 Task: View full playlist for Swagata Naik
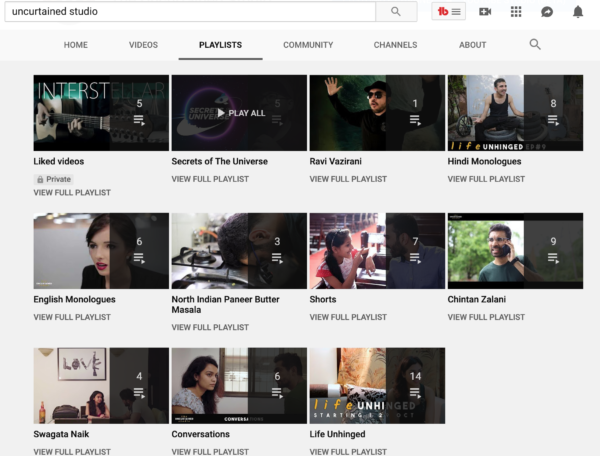(x=72, y=451)
